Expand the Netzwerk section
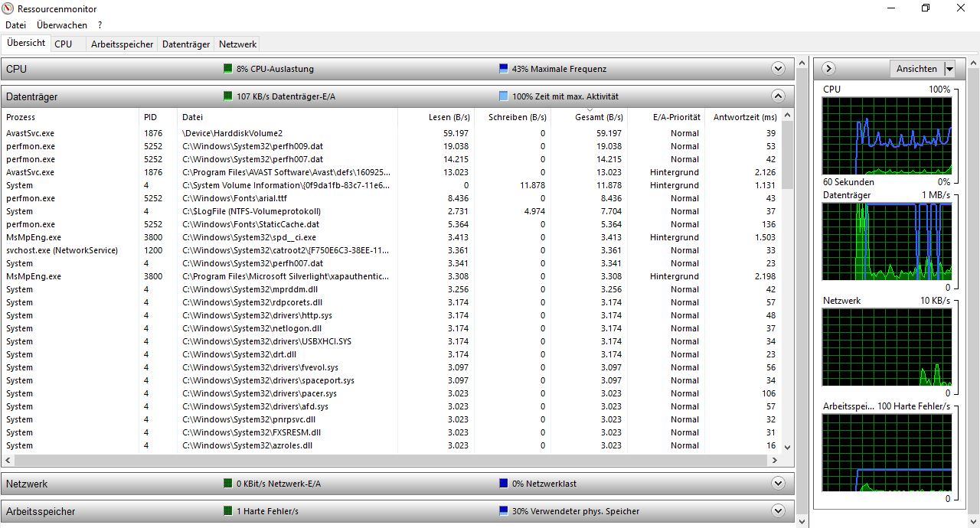 pyautogui.click(x=779, y=484)
